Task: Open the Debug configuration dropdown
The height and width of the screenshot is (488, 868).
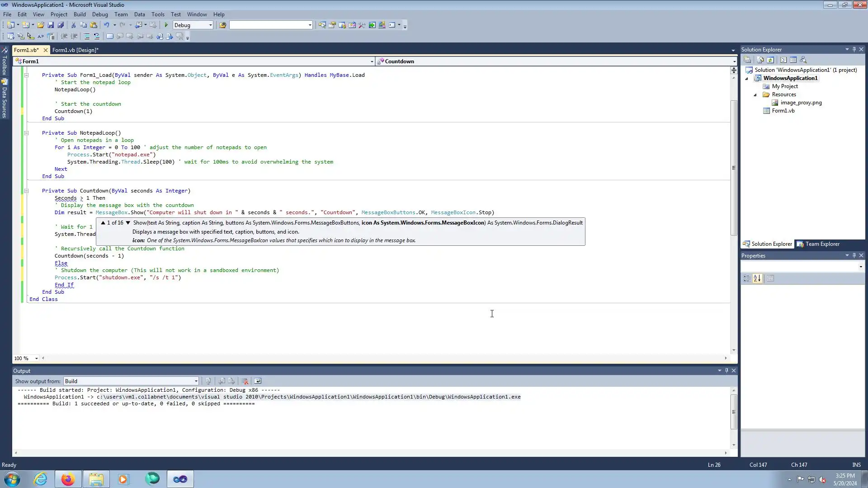Action: [x=210, y=25]
